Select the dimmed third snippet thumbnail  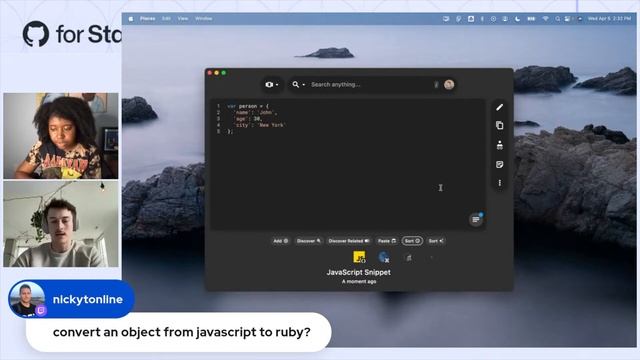(x=409, y=258)
